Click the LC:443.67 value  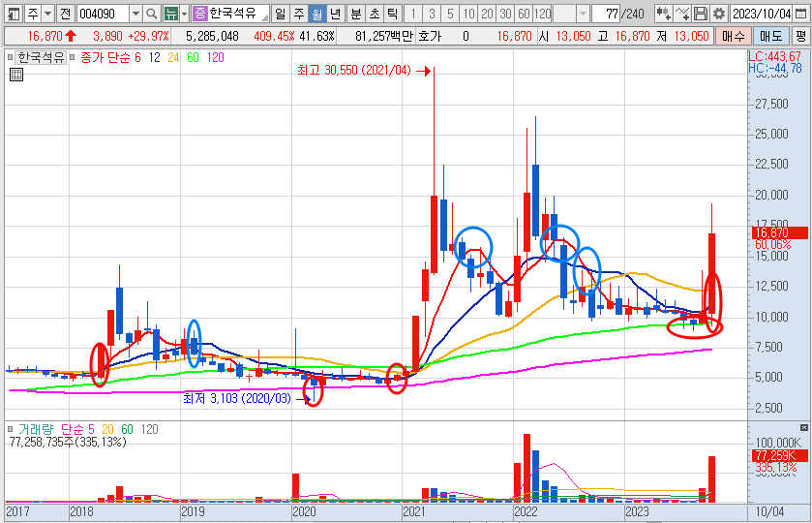pos(774,56)
